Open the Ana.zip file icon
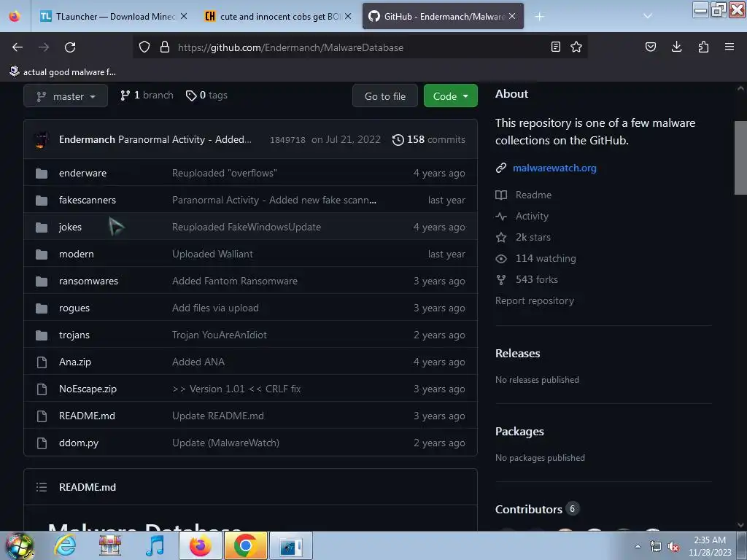This screenshot has width=747, height=560. pyautogui.click(x=42, y=362)
